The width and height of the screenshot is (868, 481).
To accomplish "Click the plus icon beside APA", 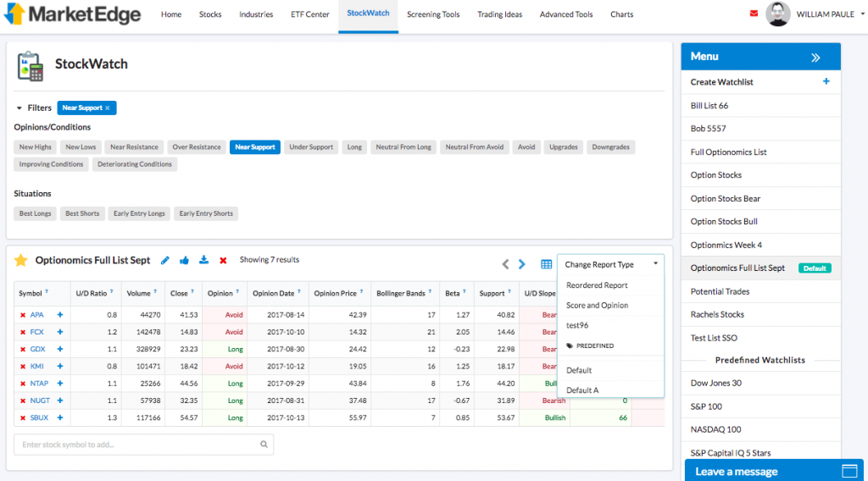I will coord(60,314).
